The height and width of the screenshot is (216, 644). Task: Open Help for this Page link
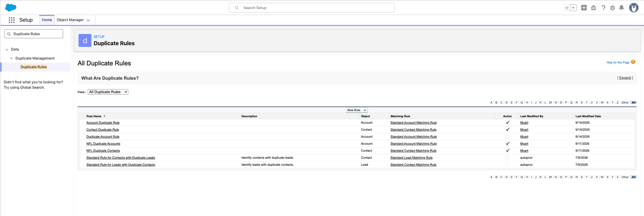click(x=618, y=62)
